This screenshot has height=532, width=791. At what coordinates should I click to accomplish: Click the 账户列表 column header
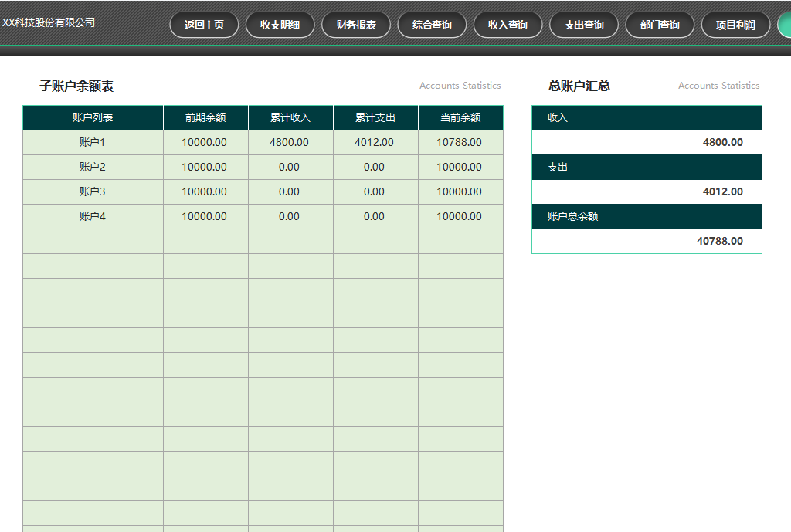coord(93,118)
